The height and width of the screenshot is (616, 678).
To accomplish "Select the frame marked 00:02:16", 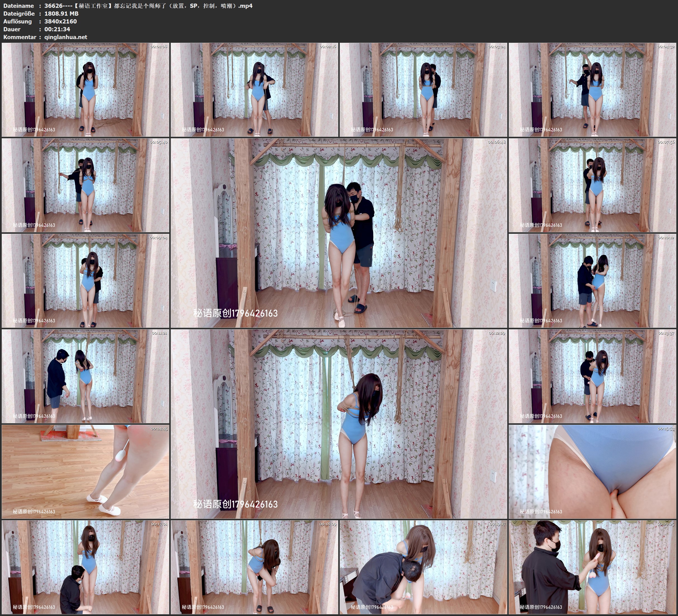I will click(254, 90).
